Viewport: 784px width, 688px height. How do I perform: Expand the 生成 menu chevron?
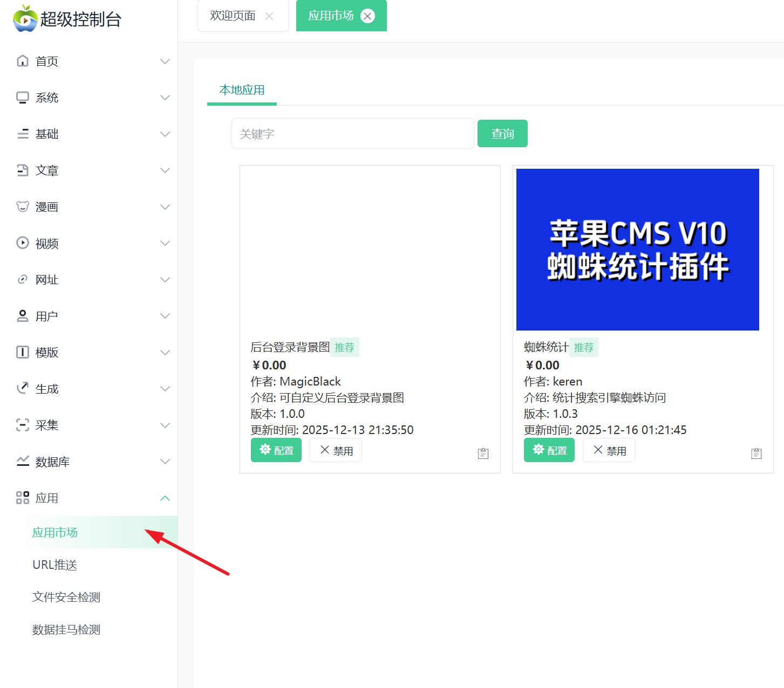click(165, 389)
